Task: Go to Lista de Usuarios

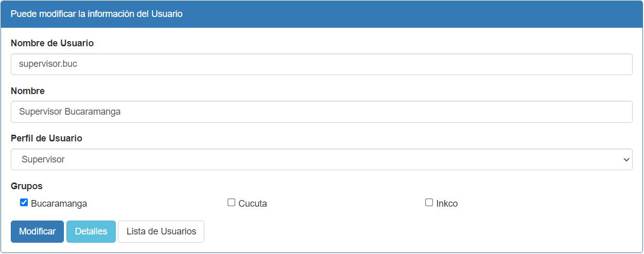Action: 161,231
